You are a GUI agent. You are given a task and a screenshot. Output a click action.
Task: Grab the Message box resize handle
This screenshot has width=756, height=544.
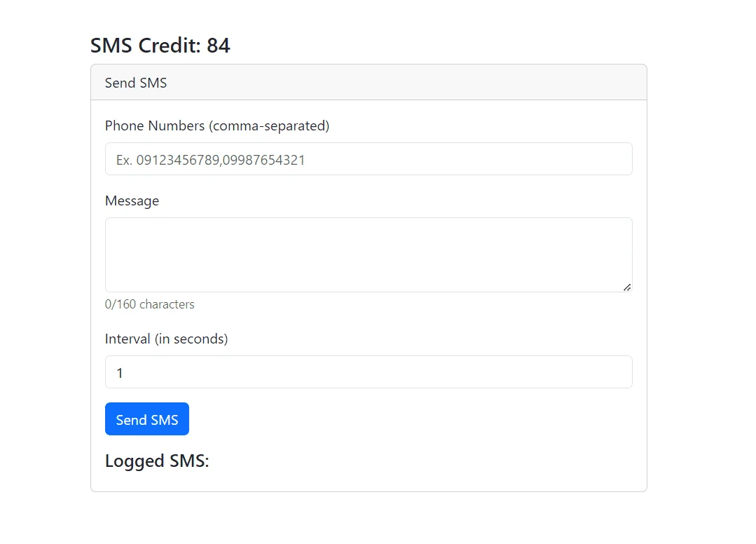627,287
